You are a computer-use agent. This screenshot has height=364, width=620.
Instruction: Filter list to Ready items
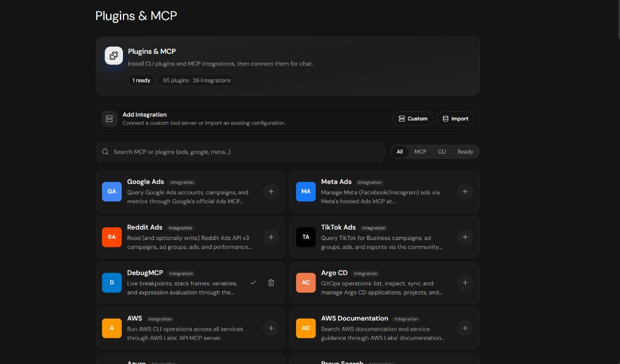point(466,152)
